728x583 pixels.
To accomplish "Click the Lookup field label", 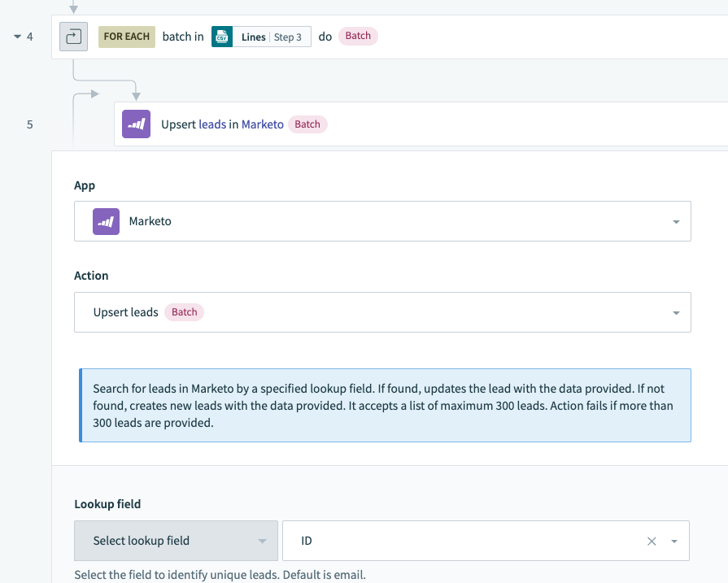I will click(x=107, y=504).
